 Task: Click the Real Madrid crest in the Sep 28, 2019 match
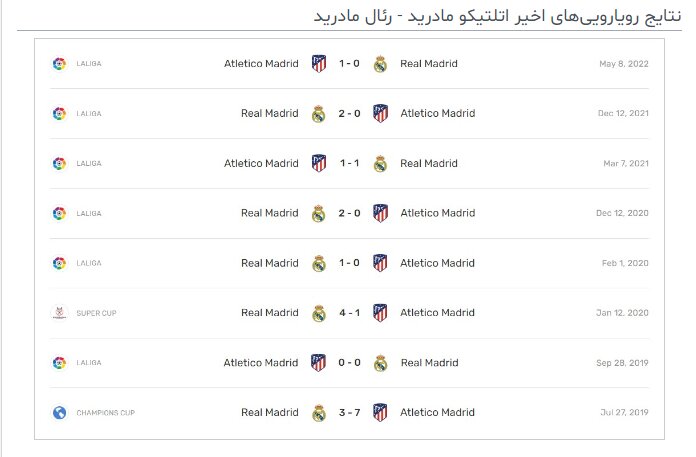click(380, 363)
